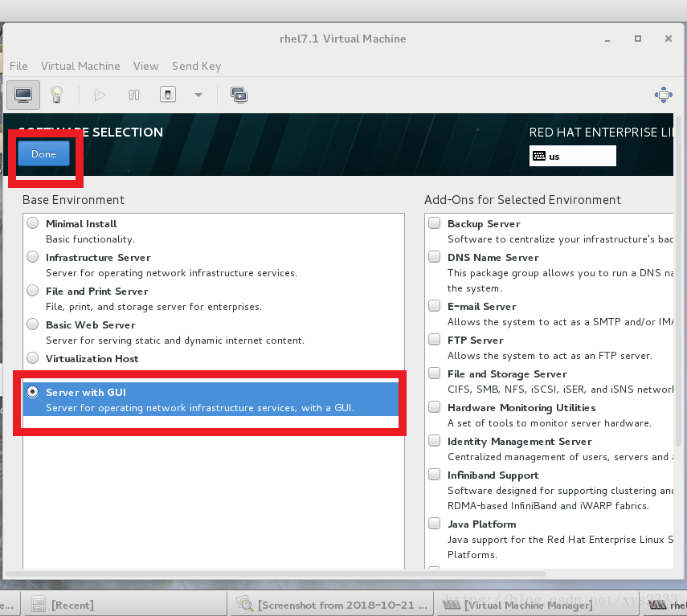Open the File menu
This screenshot has height=616, width=687.
(18, 66)
